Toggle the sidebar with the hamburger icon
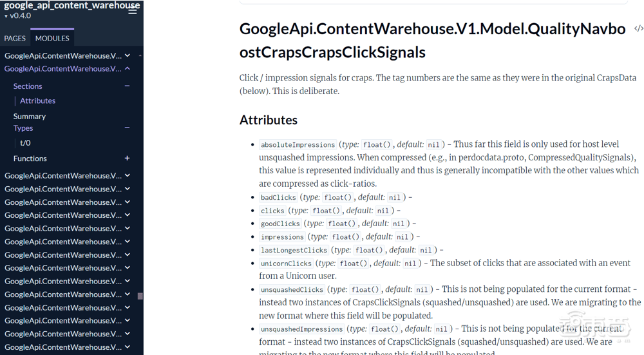Screen dimensions: 644x355 [x=133, y=11]
